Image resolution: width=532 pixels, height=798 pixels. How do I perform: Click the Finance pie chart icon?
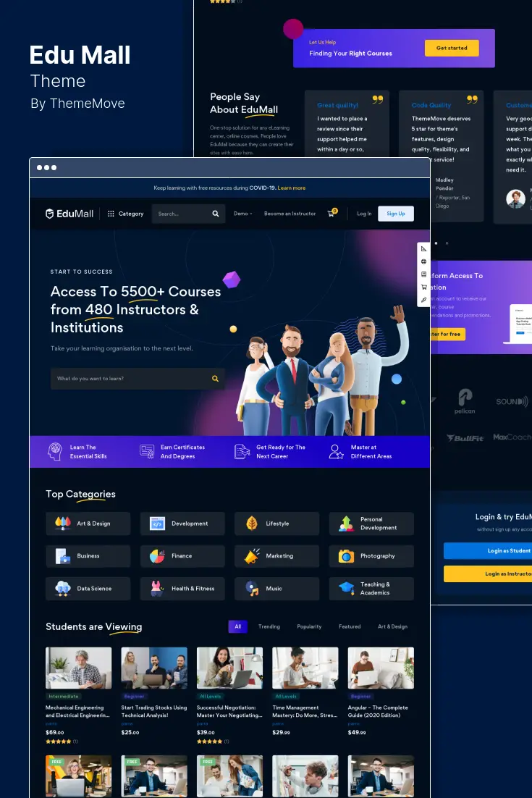click(157, 555)
